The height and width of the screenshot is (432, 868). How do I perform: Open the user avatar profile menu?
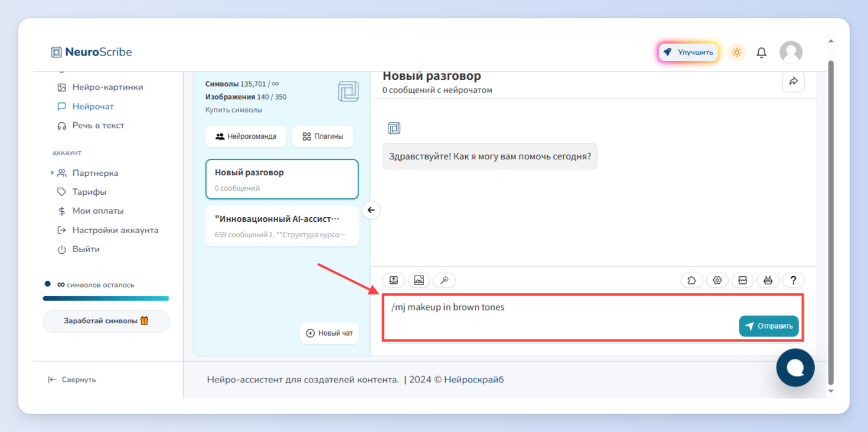coord(791,53)
